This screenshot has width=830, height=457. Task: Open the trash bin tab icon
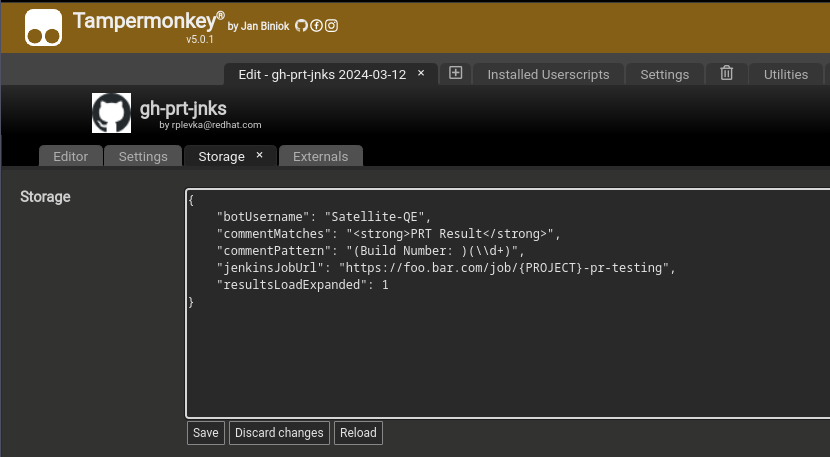pyautogui.click(x=727, y=73)
